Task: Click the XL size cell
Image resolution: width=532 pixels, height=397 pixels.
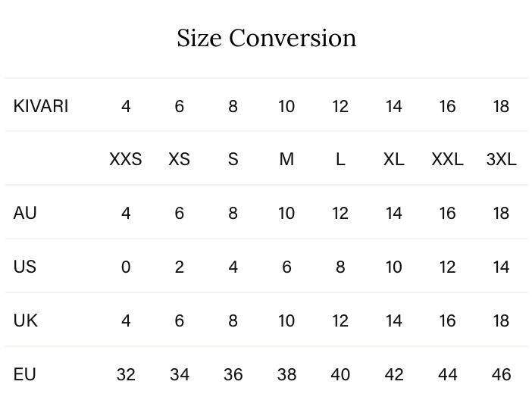Action: click(393, 159)
